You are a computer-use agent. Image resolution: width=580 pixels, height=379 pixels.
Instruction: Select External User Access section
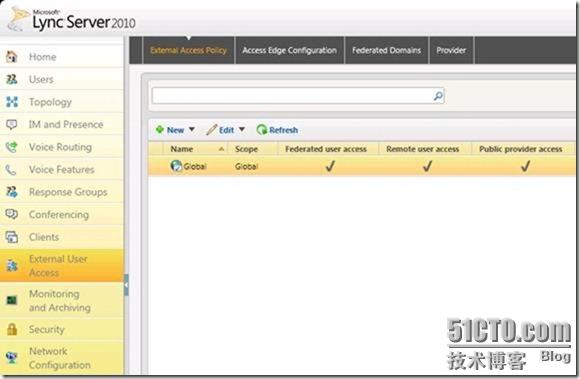[x=61, y=265]
